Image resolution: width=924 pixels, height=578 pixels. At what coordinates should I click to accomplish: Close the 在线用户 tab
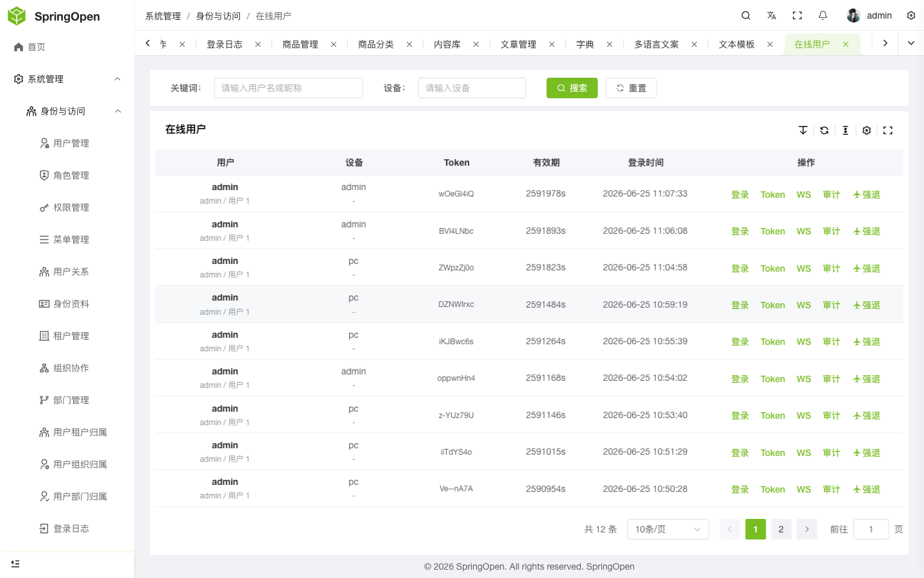pyautogui.click(x=846, y=44)
